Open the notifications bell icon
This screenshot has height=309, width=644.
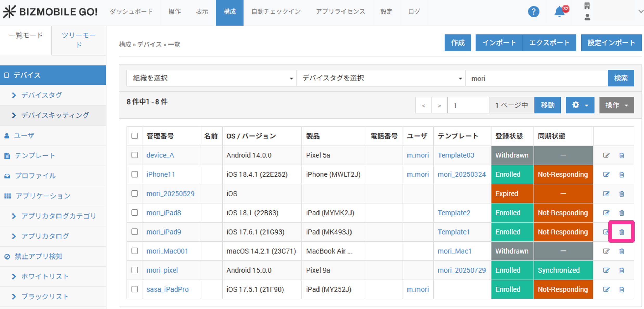(559, 12)
